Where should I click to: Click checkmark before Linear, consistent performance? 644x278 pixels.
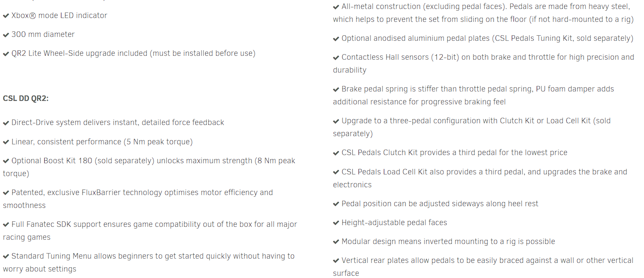[x=6, y=142]
